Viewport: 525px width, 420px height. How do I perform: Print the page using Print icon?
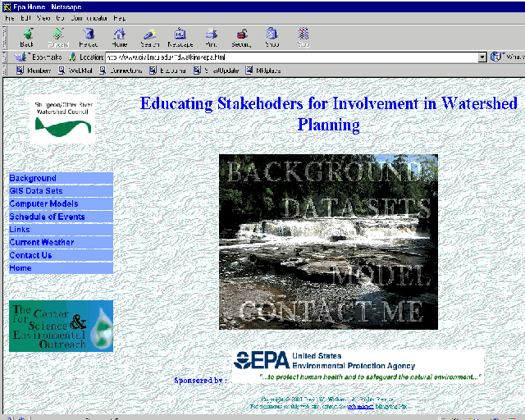pos(211,37)
